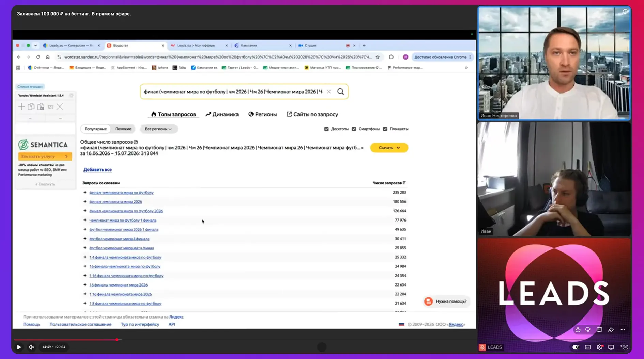This screenshot has width=644, height=359.
Task: Toggle the Десктопы checkbox
Action: tap(326, 129)
